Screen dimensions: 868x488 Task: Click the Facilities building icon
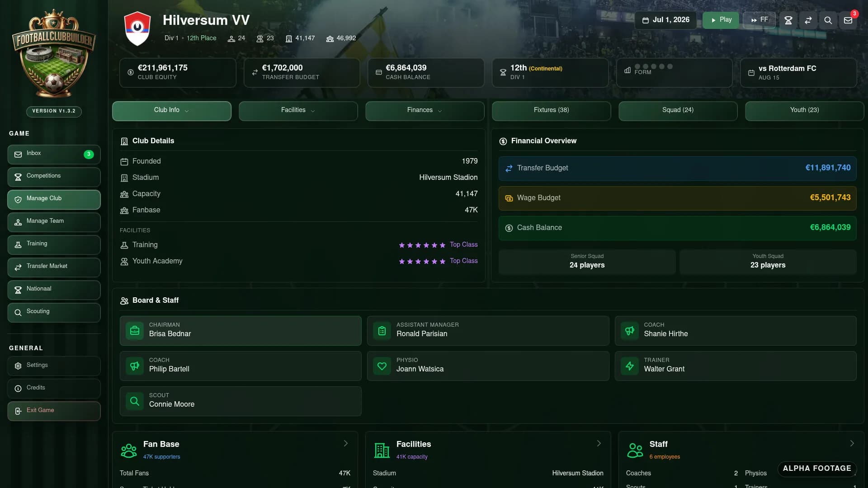pyautogui.click(x=382, y=450)
